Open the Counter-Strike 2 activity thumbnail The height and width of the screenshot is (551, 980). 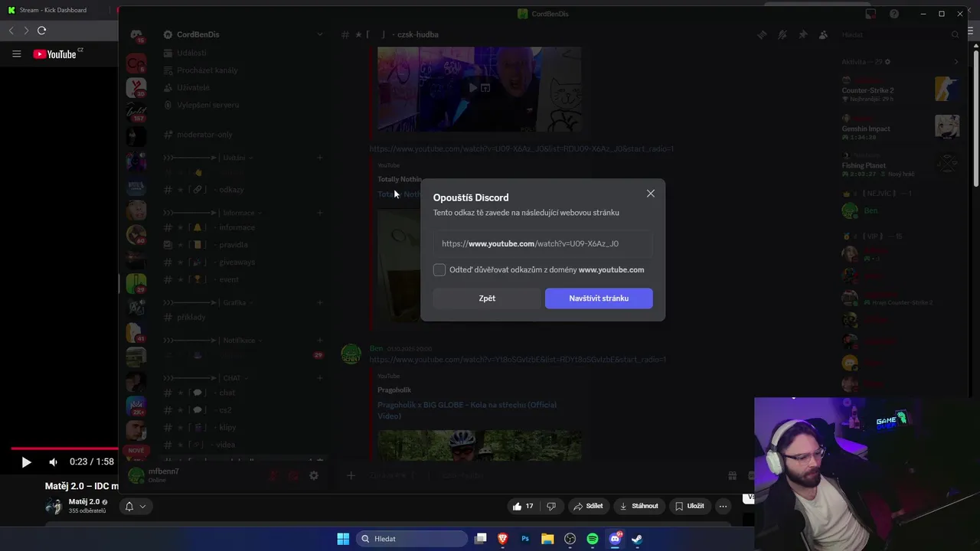947,89
